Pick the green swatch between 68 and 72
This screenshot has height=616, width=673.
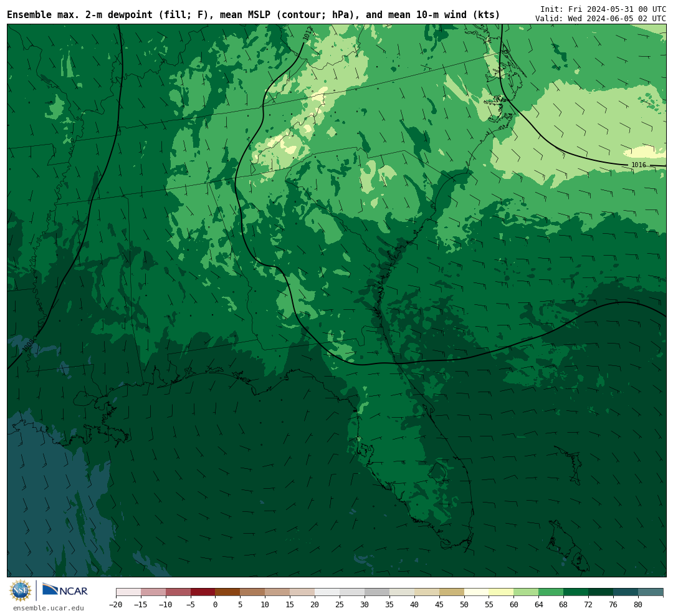tap(576, 592)
